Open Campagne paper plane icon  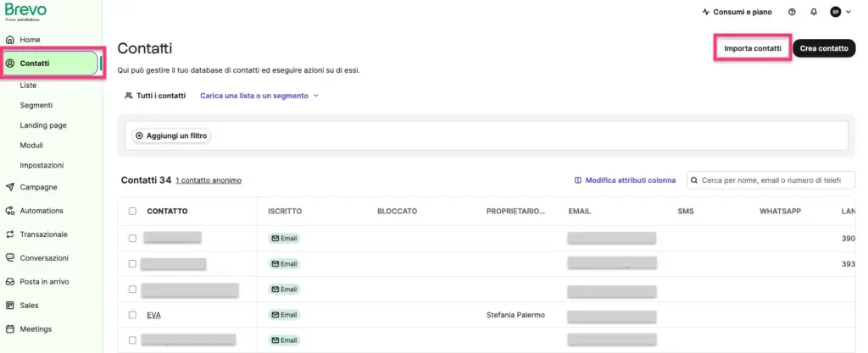(x=9, y=187)
